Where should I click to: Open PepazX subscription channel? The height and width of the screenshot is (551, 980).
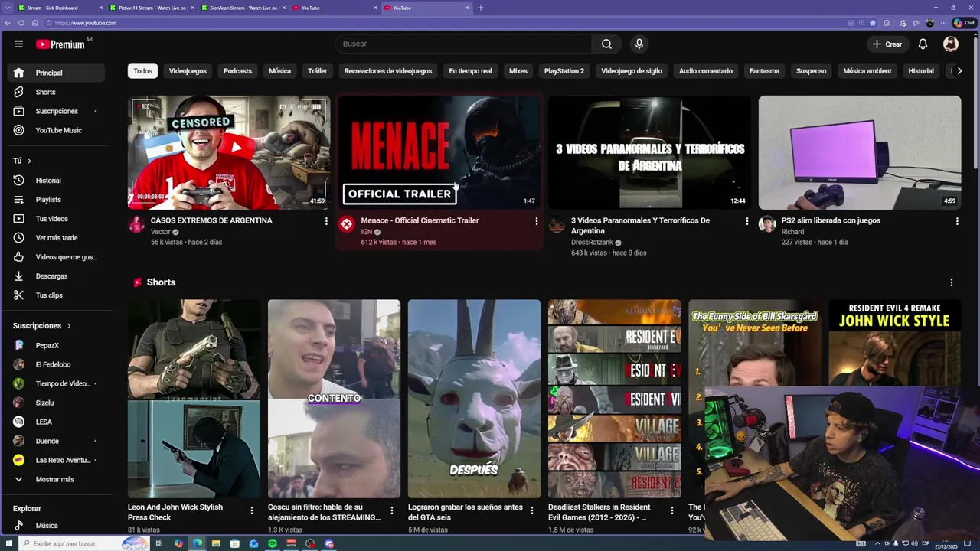click(x=56, y=345)
